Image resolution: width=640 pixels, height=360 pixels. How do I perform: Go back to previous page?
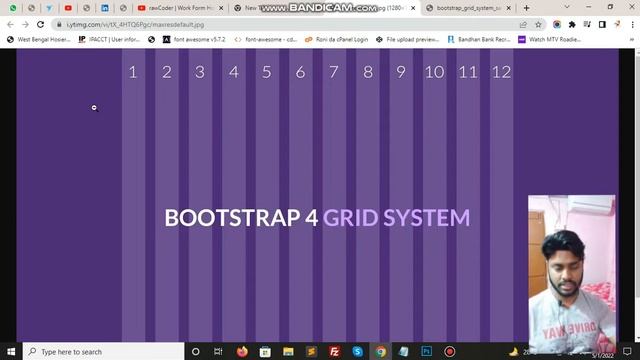point(10,24)
